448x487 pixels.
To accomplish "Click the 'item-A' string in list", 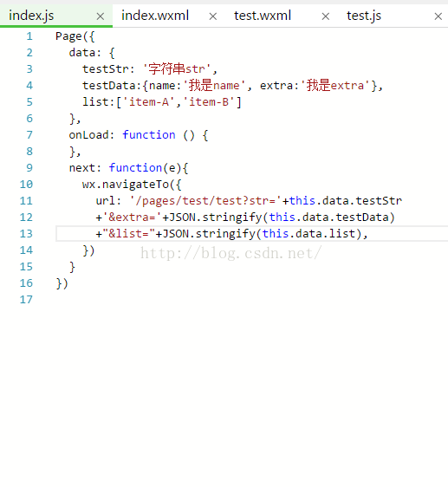I will point(149,102).
